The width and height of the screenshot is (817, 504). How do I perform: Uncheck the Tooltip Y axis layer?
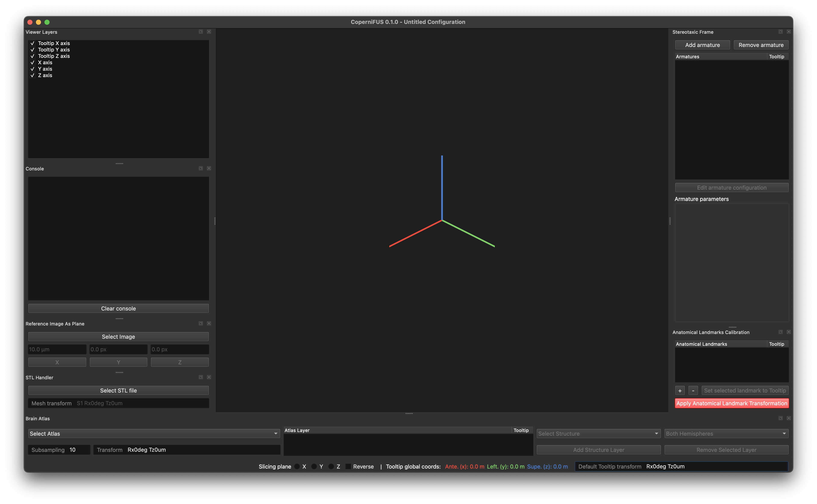(32, 50)
